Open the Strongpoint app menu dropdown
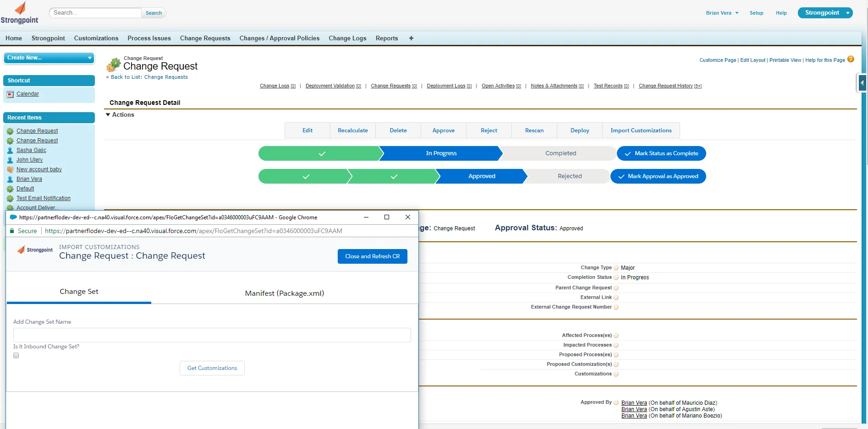The height and width of the screenshot is (429, 868). (825, 13)
